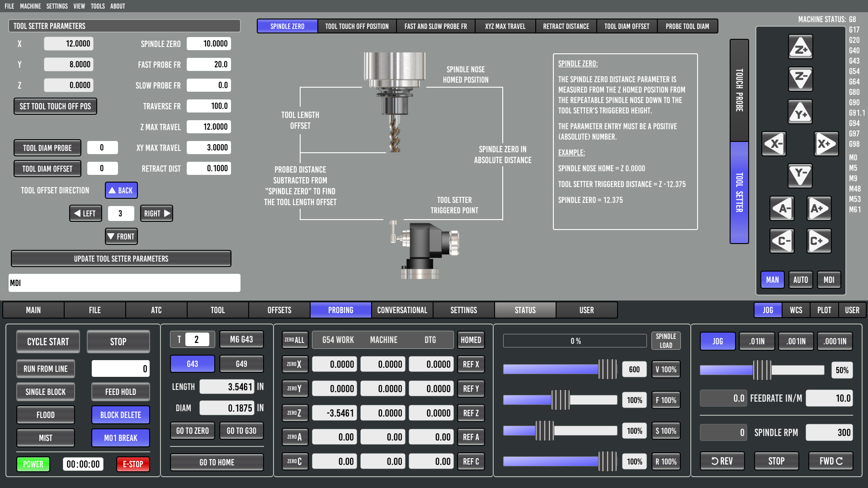The width and height of the screenshot is (868, 488).
Task: Expand TOOL TOUCH OFF POSITION tab
Action: (357, 26)
